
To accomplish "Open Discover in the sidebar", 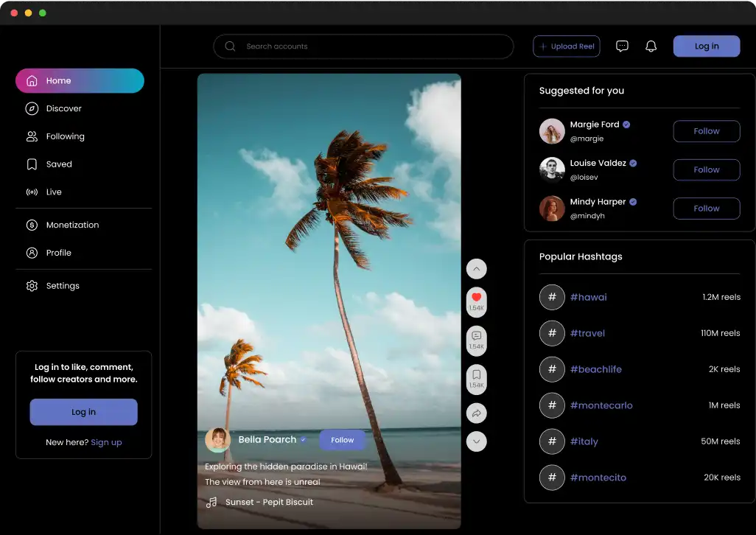I will (x=54, y=108).
